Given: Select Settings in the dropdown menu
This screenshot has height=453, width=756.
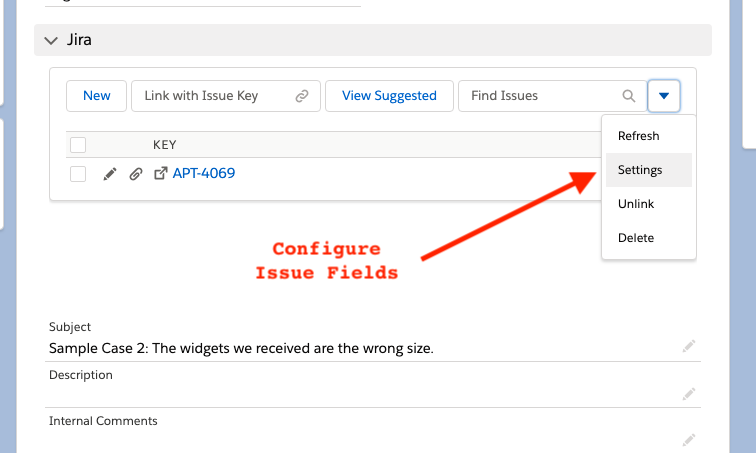Looking at the screenshot, I should click(x=640, y=170).
